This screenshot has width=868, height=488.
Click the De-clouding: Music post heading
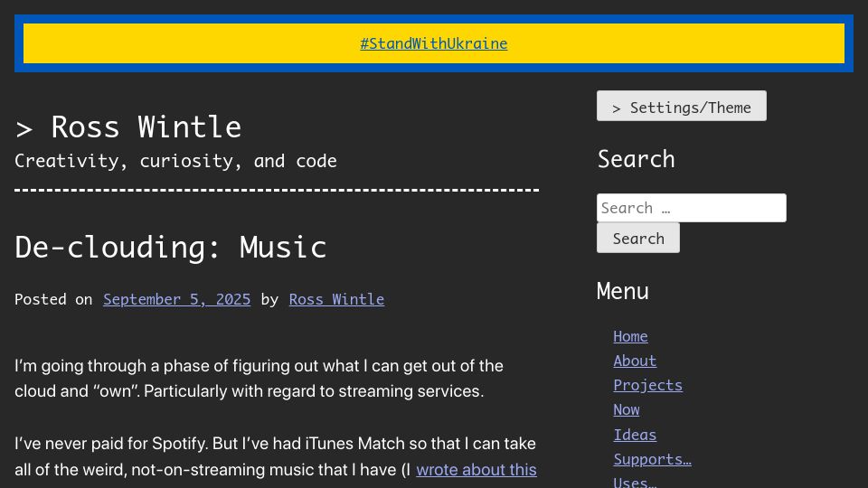point(171,247)
